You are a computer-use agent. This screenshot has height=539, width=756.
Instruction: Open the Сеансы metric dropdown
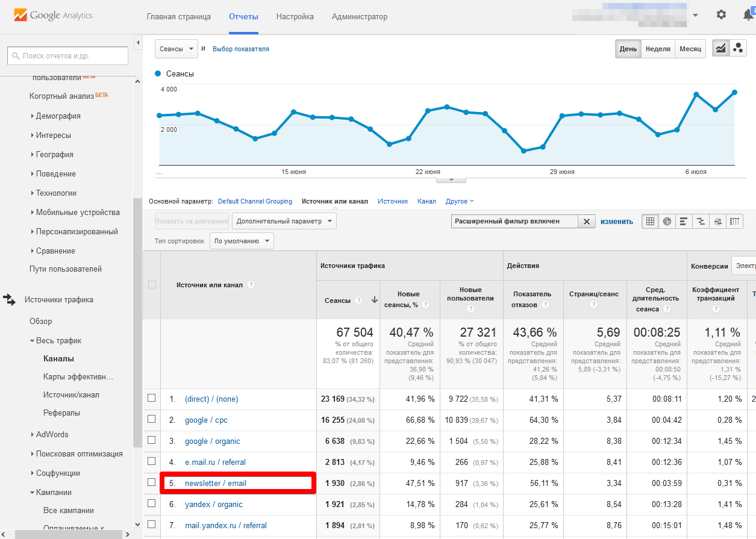pos(176,48)
